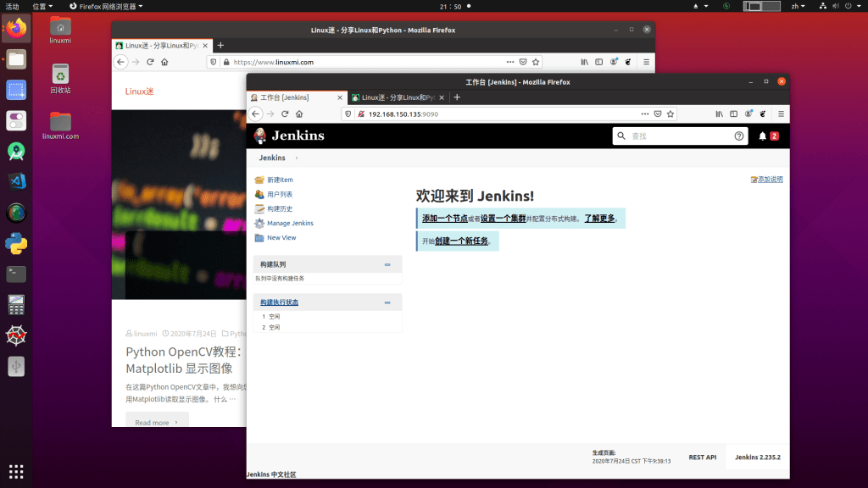The image size is (868, 488).
Task: Open the 新建Item link in Jenkins sidebar
Action: click(x=280, y=180)
